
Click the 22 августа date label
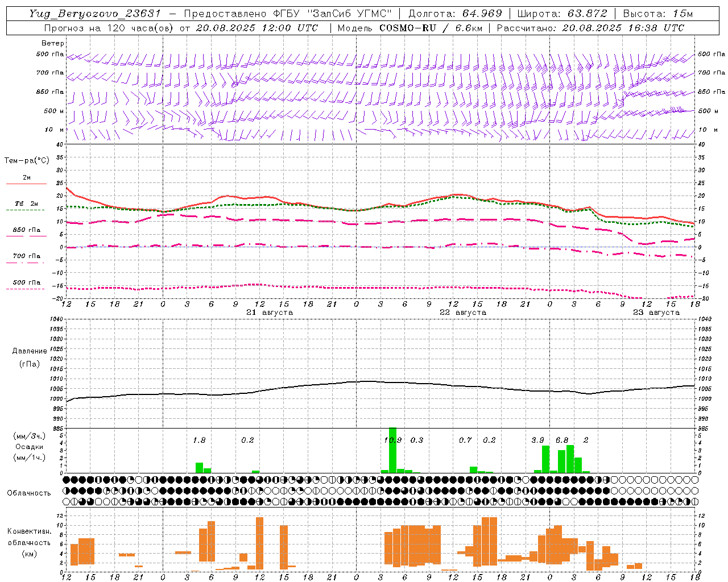point(463,313)
